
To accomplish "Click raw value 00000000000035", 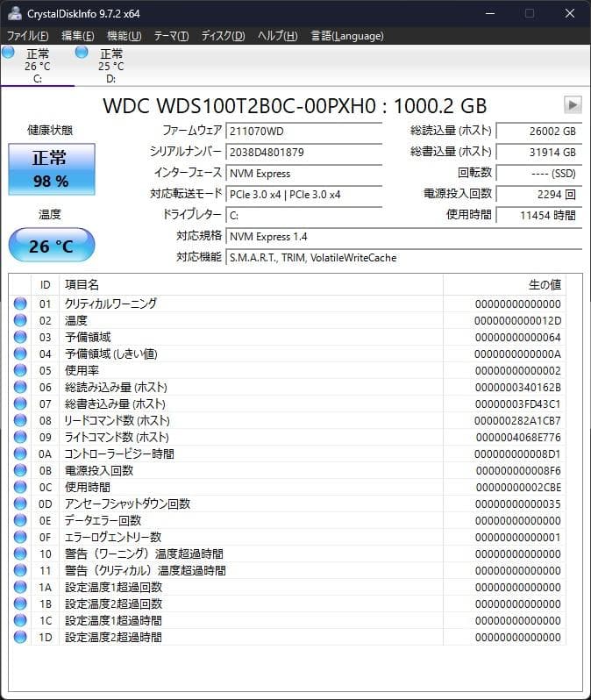I will coord(518,504).
